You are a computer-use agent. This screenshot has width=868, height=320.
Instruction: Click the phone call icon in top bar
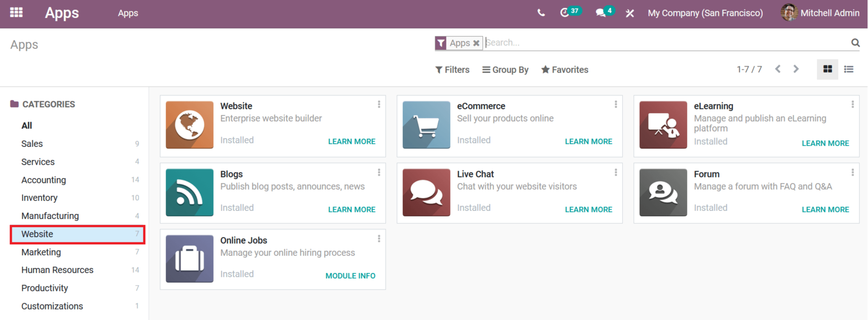point(541,13)
